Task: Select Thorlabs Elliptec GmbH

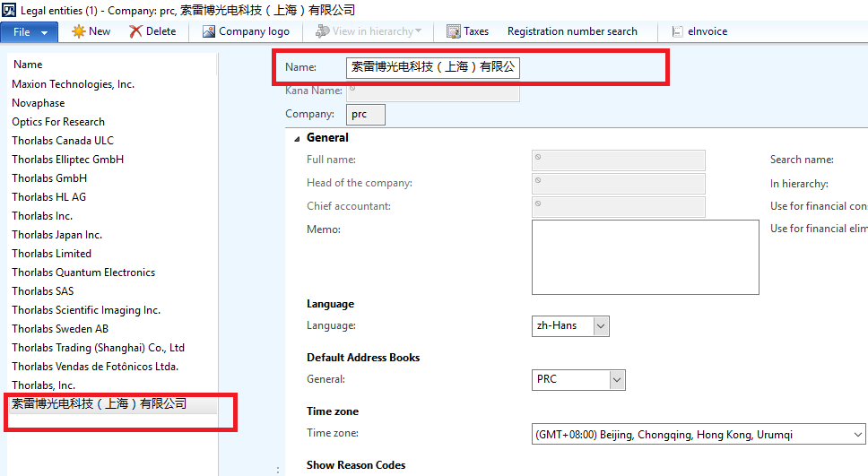Action: point(67,160)
